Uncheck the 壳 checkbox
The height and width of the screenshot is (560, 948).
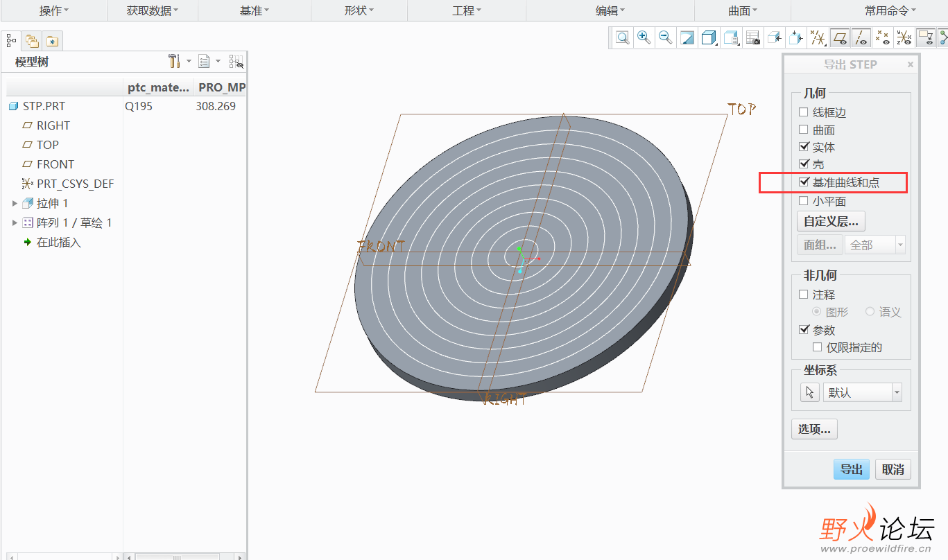point(804,164)
